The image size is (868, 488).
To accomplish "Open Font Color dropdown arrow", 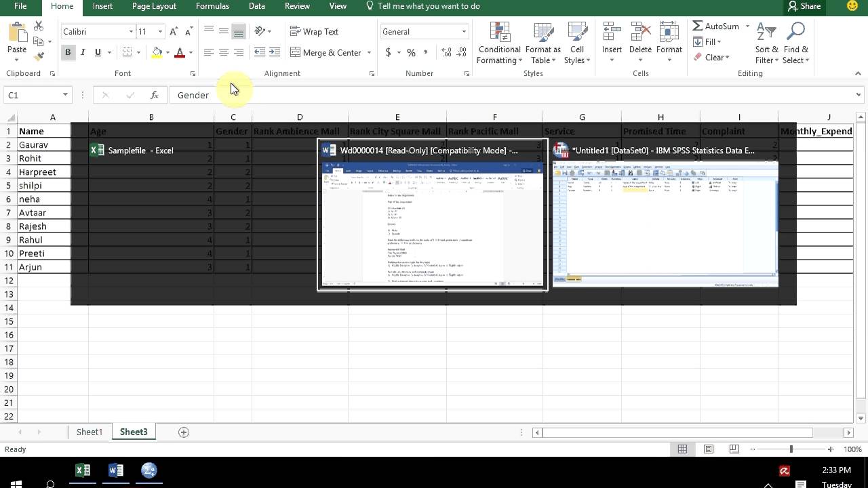I will (x=191, y=53).
